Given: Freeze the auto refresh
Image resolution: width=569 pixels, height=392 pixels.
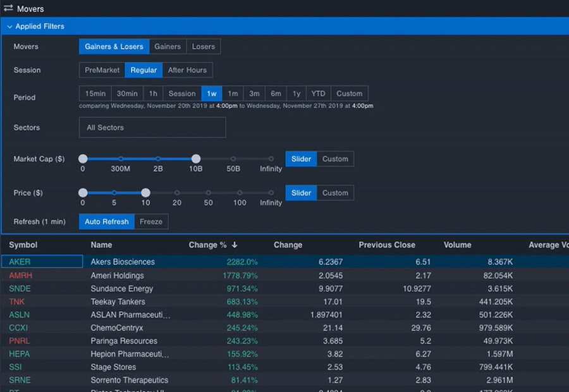Looking at the screenshot, I should click(151, 221).
